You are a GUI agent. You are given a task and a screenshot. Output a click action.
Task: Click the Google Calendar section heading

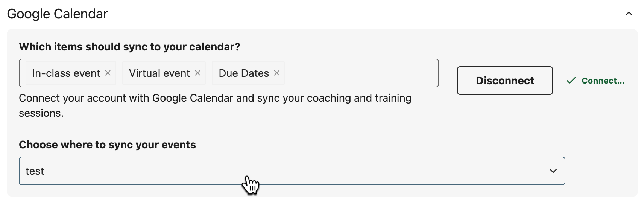click(57, 14)
